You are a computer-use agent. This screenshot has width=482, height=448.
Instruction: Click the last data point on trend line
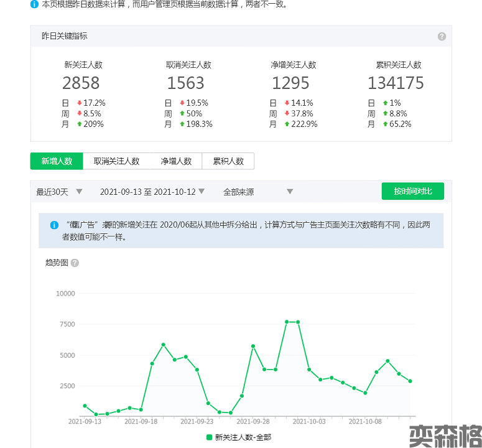pyautogui.click(x=410, y=381)
